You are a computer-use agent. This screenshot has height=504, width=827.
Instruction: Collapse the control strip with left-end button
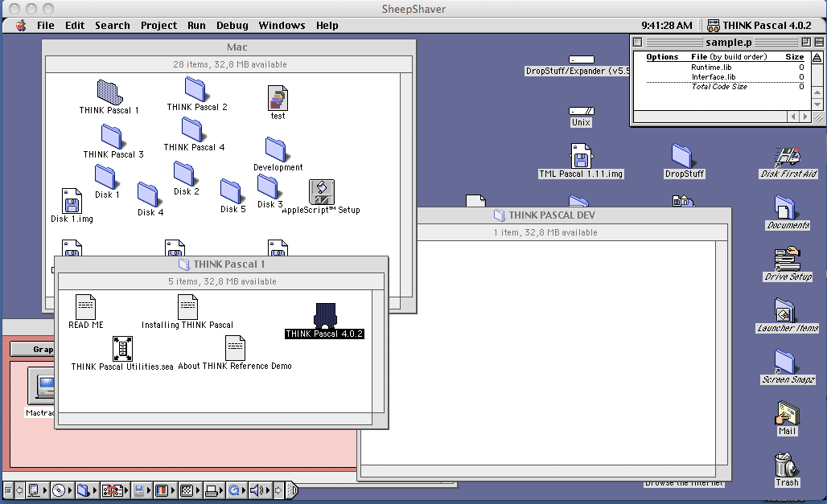(x=8, y=491)
